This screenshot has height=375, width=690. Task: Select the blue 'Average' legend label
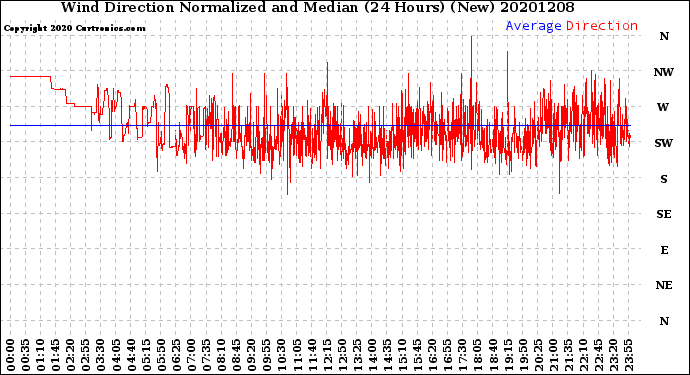point(533,26)
